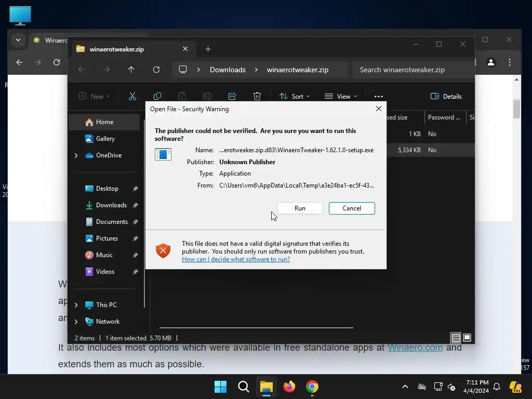Open Documents in the navigation pane

(x=112, y=221)
